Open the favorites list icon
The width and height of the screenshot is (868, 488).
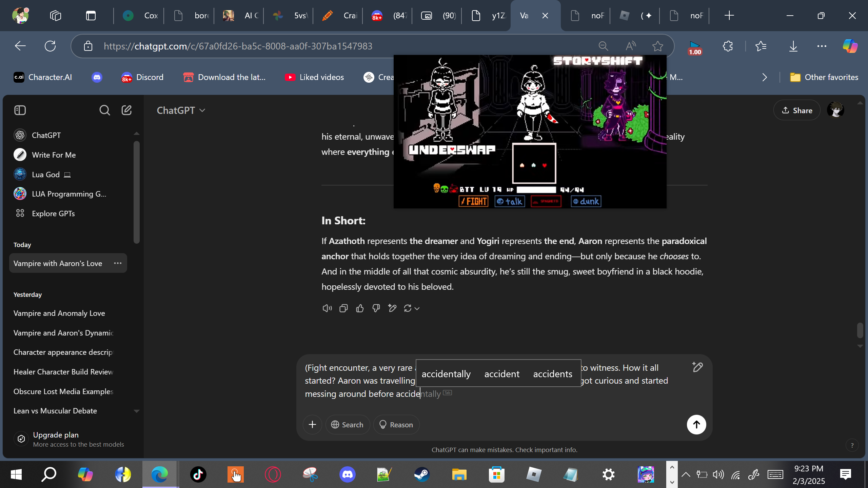[761, 46]
